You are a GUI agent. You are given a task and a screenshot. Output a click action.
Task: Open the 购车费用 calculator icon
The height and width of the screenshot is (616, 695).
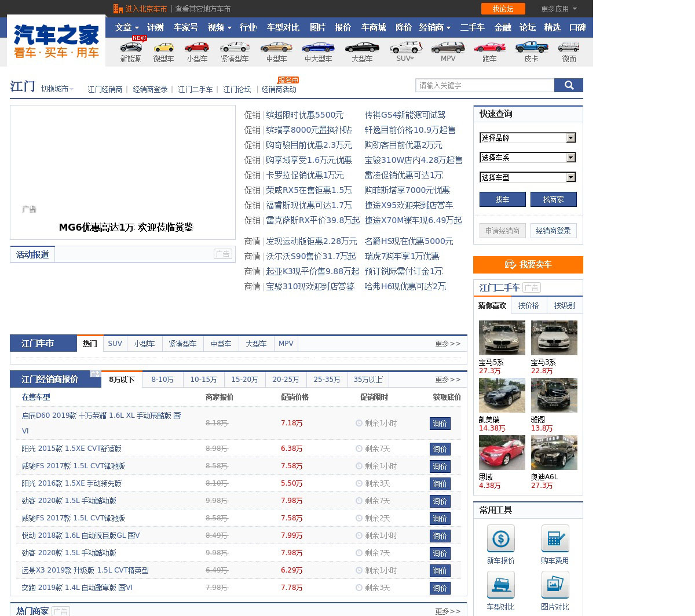pyautogui.click(x=555, y=539)
